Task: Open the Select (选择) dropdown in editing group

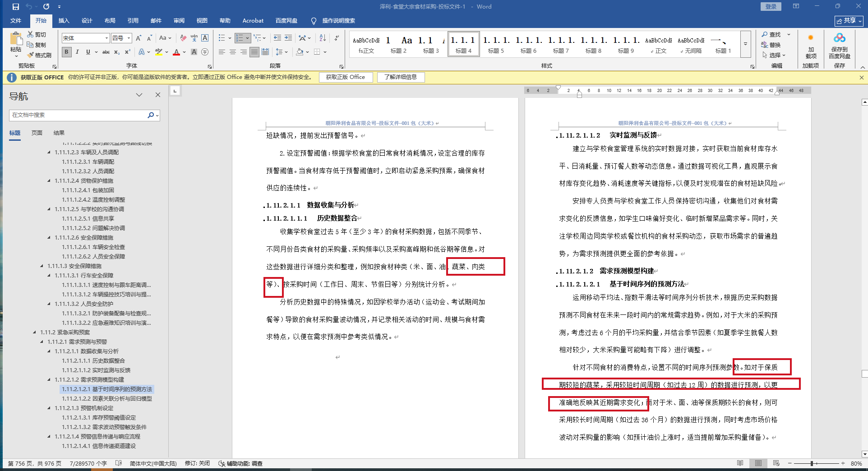Action: pyautogui.click(x=774, y=55)
